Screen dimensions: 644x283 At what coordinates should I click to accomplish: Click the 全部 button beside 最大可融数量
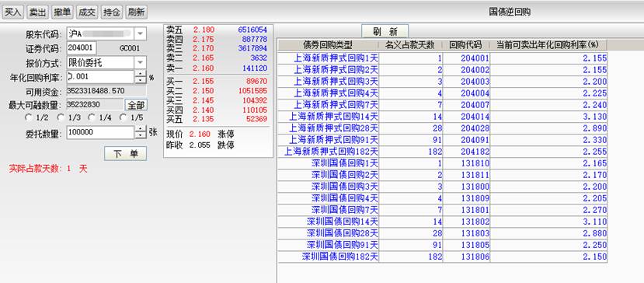pos(136,105)
